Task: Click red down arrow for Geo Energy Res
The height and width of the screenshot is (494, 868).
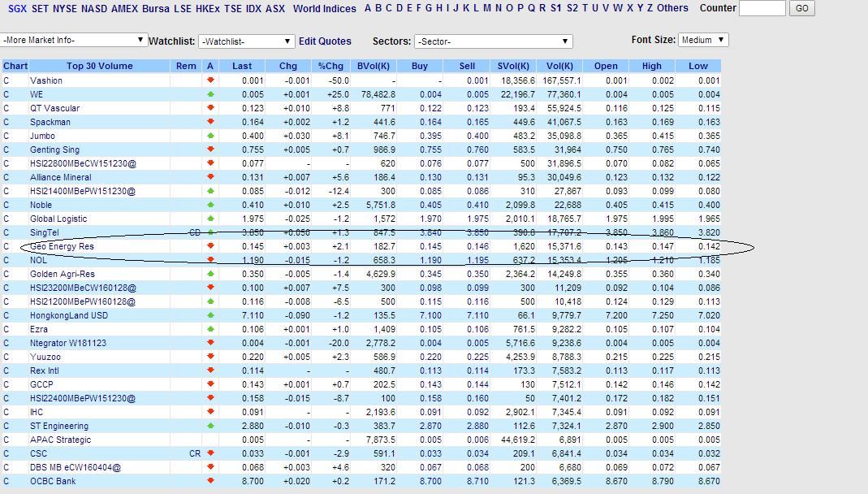Action: 210,246
